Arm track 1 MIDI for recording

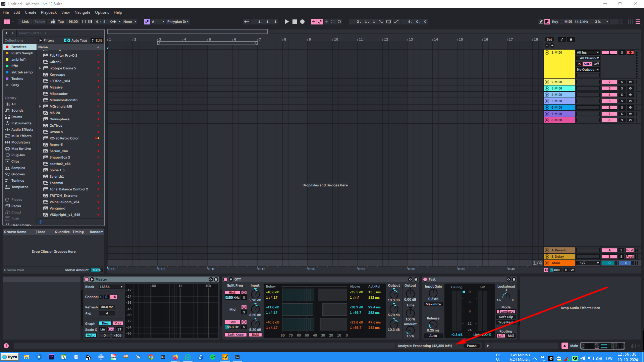[x=630, y=53]
